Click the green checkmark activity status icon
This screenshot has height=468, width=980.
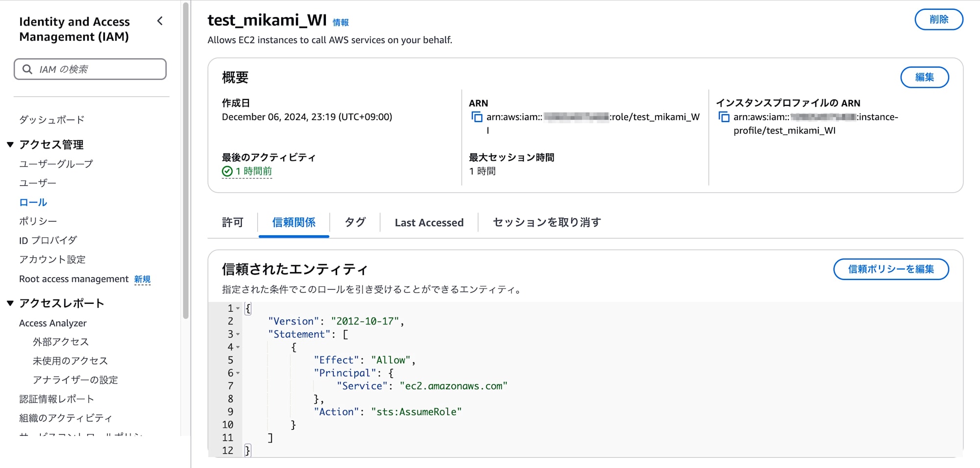(227, 171)
